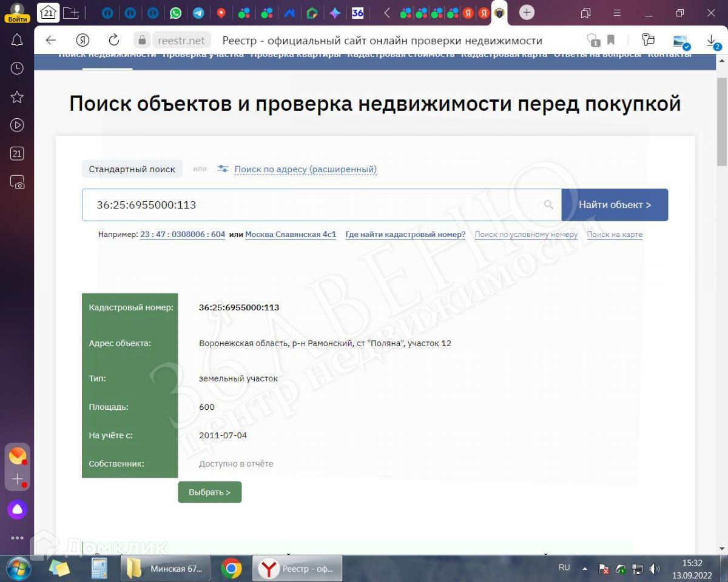This screenshot has width=728, height=582.
Task: Bookmark this page
Action: 611,40
